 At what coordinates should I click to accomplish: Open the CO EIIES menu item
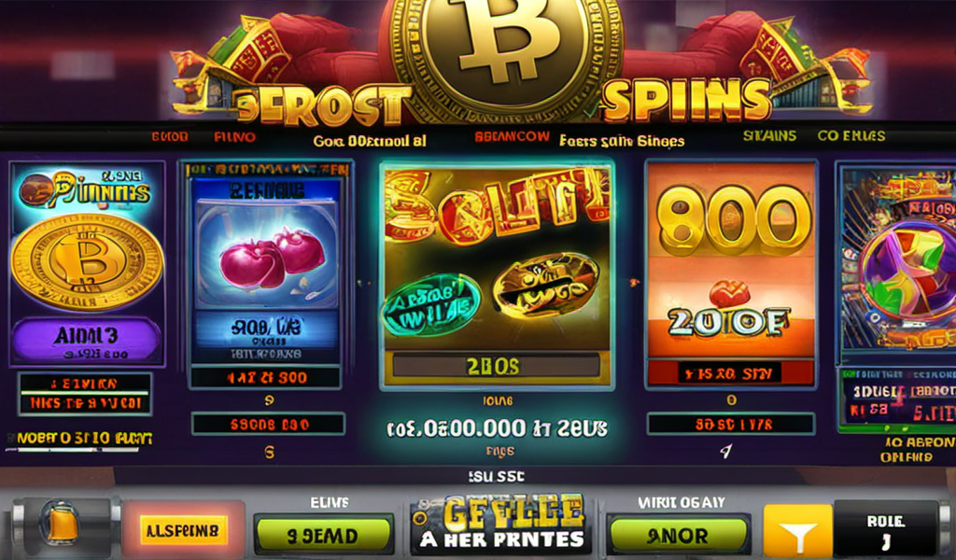coord(851,136)
